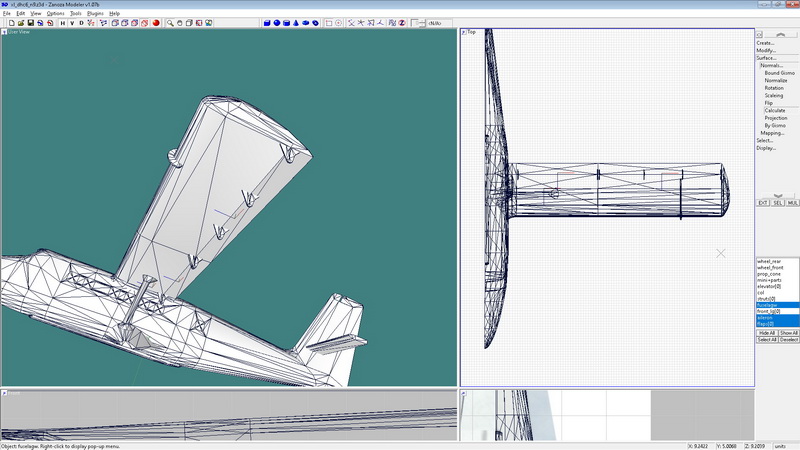Expand the Create... command group
The image size is (800, 450).
coord(765,42)
